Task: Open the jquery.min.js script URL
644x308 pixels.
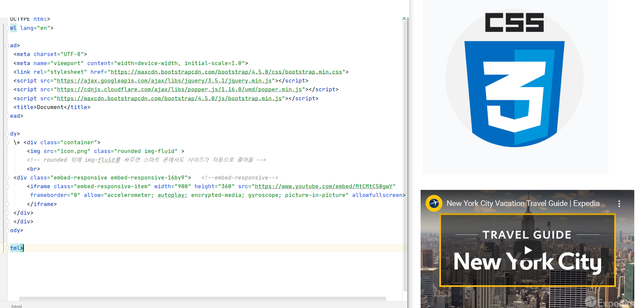Action: click(164, 81)
